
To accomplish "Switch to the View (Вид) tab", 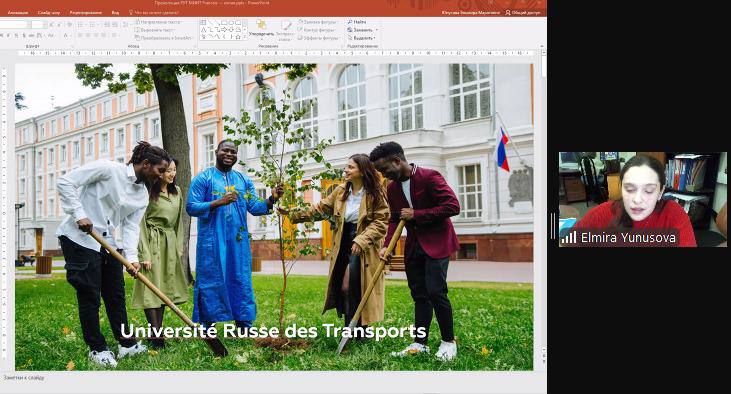I will pos(115,13).
